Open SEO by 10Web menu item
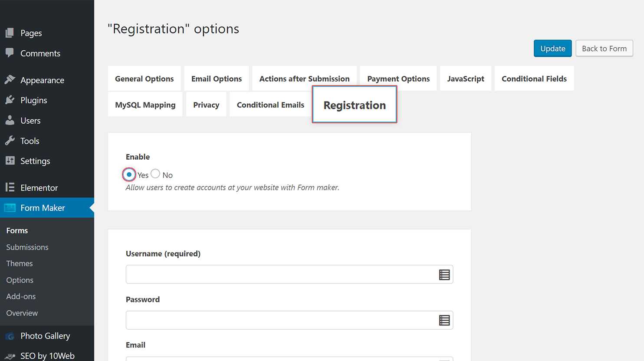 coord(47,356)
